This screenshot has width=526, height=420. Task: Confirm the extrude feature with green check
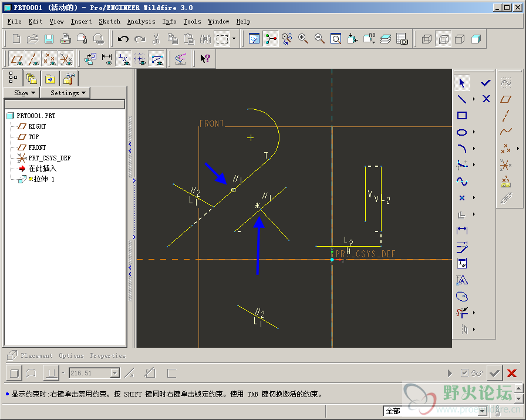point(494,373)
